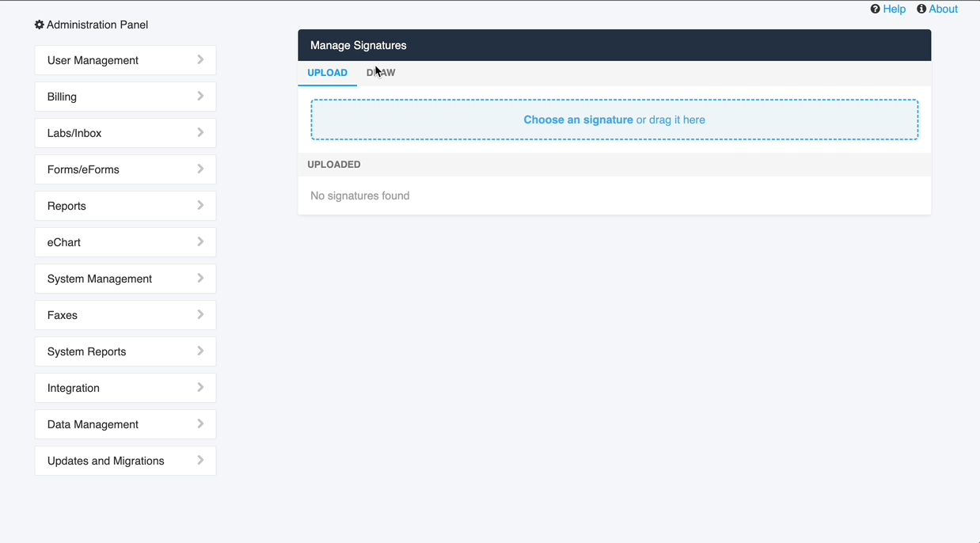
Task: Select Integration menu label
Action: click(x=74, y=388)
